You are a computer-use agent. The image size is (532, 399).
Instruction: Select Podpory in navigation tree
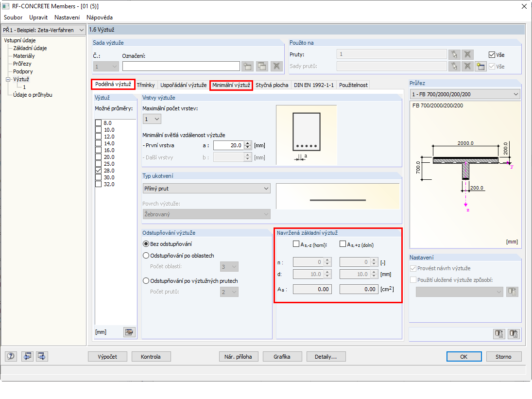click(x=23, y=71)
